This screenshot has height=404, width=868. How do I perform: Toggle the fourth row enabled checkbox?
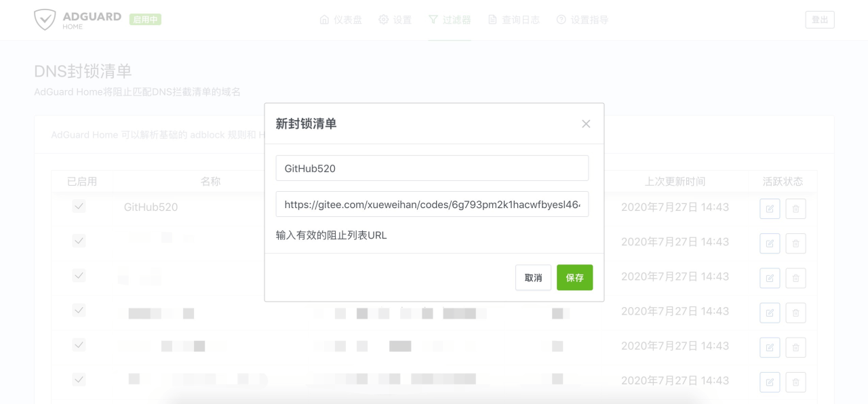tap(79, 310)
